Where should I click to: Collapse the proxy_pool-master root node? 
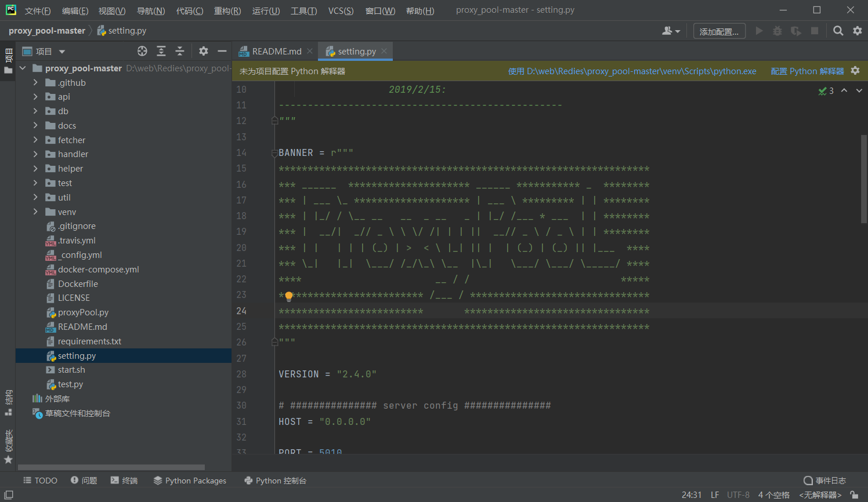[23, 68]
